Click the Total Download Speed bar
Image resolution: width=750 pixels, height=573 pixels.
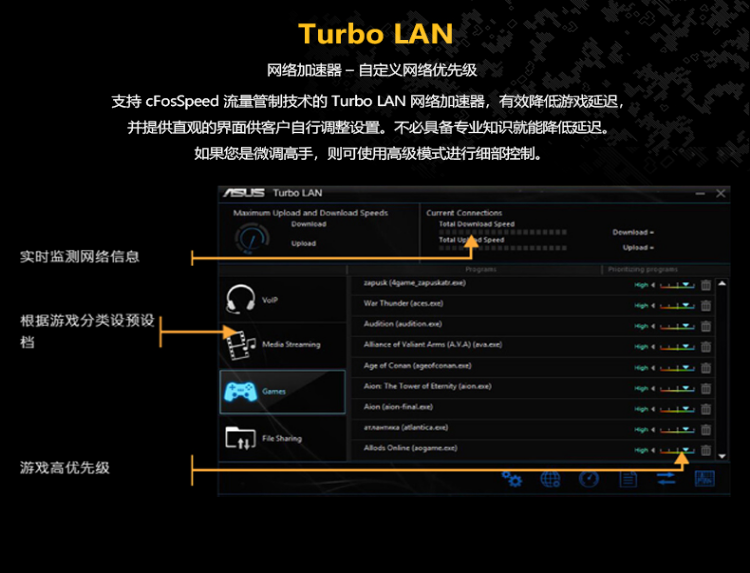(503, 232)
